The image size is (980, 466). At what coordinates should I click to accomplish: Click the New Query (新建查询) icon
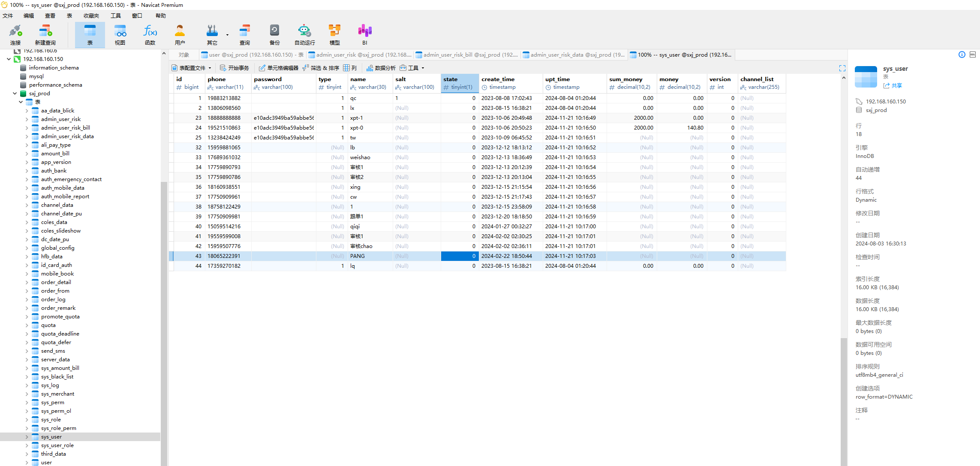click(x=45, y=35)
